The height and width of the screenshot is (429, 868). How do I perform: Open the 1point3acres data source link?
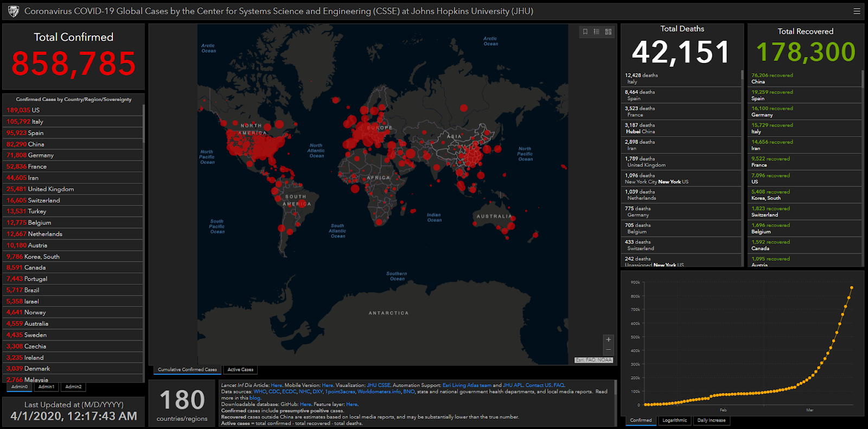pos(340,392)
